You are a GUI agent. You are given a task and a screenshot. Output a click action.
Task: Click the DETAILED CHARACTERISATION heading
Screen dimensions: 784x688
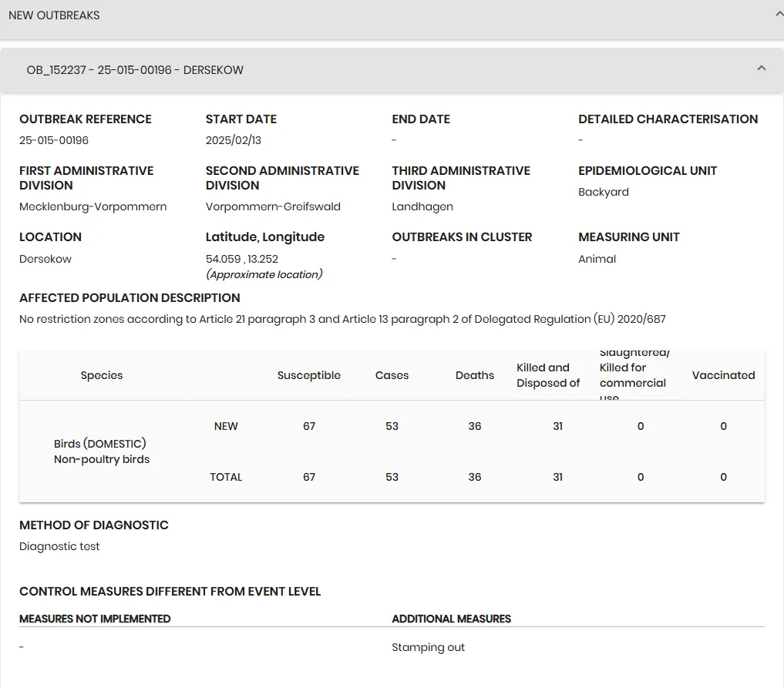point(668,119)
